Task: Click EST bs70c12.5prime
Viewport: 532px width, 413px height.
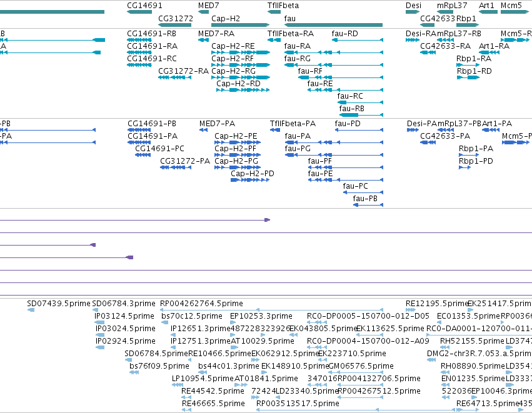Action: 192,316
